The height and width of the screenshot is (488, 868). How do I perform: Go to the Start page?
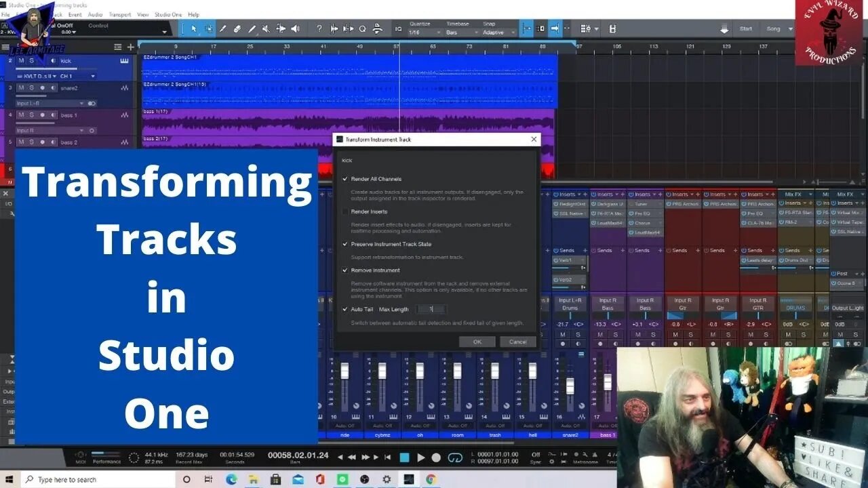coord(746,28)
